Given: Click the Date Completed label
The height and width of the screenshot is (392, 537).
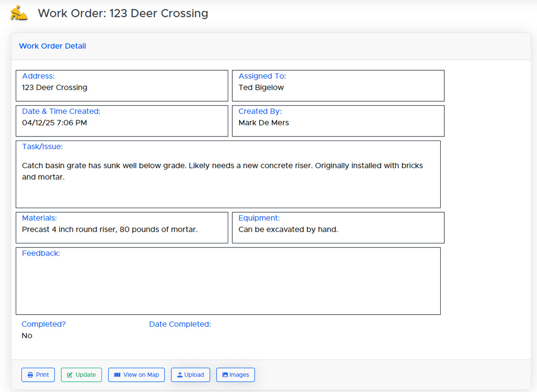Looking at the screenshot, I should tap(180, 324).
